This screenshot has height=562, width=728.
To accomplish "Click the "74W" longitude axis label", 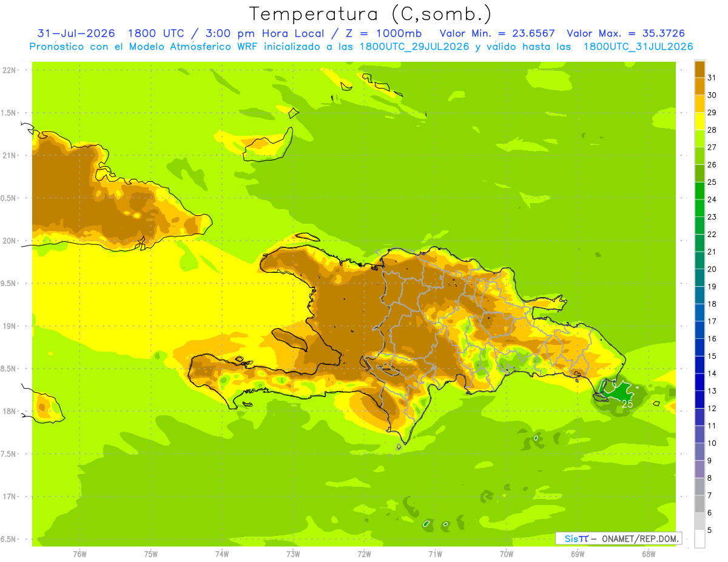I will (222, 554).
